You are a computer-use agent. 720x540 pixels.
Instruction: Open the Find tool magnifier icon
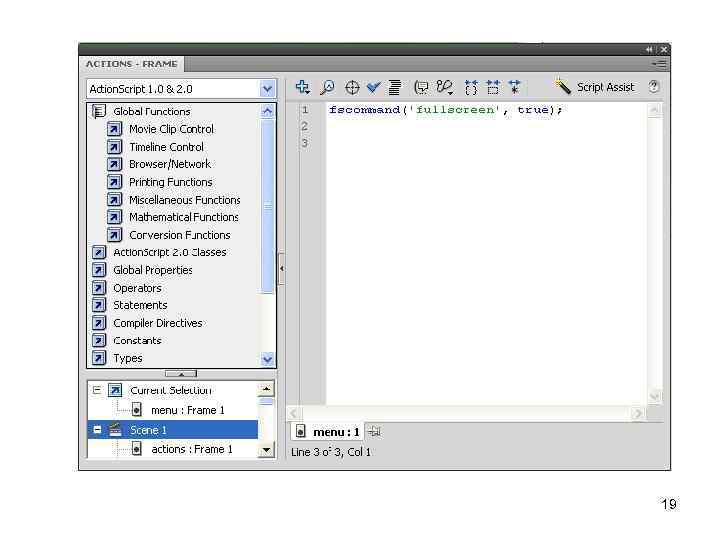tap(327, 87)
